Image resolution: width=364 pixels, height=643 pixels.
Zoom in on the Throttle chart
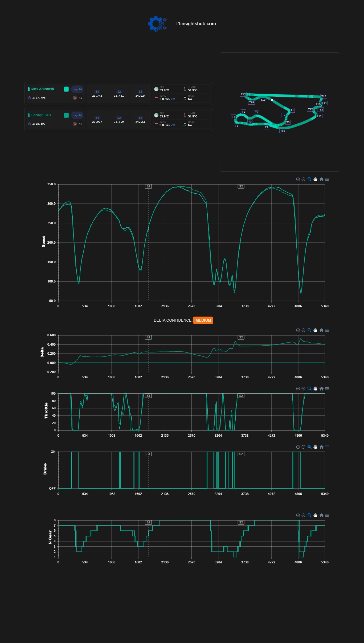point(298,389)
